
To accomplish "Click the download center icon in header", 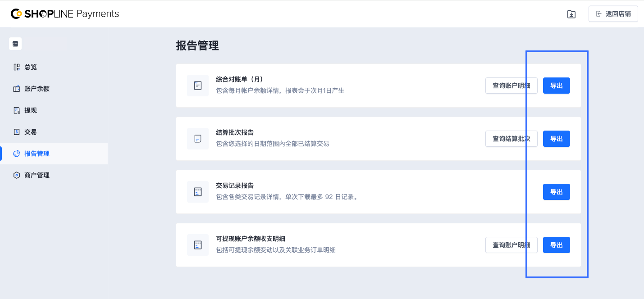I will point(571,14).
